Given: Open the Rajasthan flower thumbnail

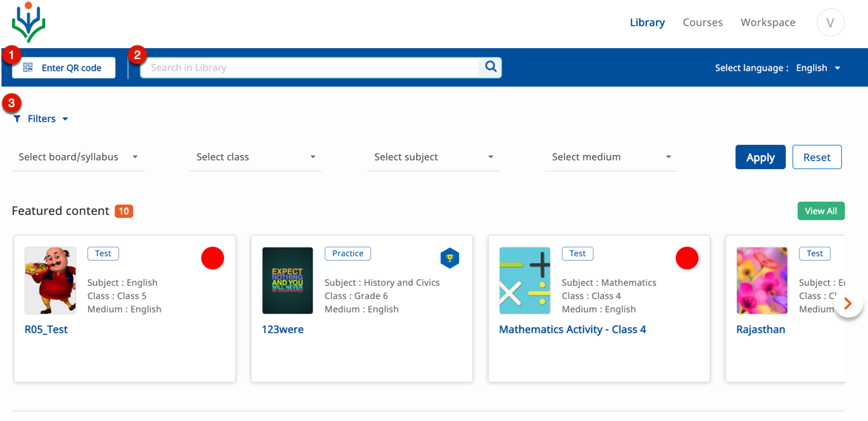Looking at the screenshot, I should pos(762,281).
